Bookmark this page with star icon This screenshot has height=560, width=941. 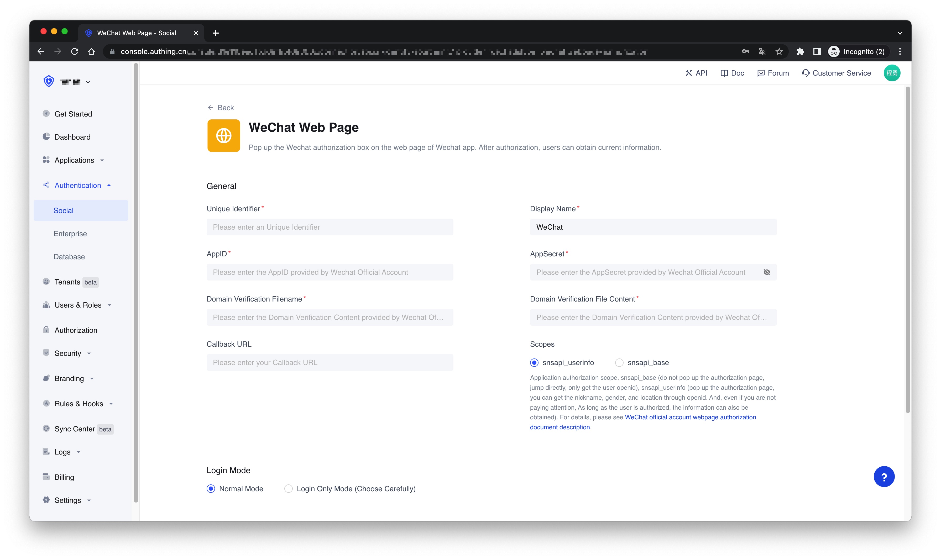[779, 52]
